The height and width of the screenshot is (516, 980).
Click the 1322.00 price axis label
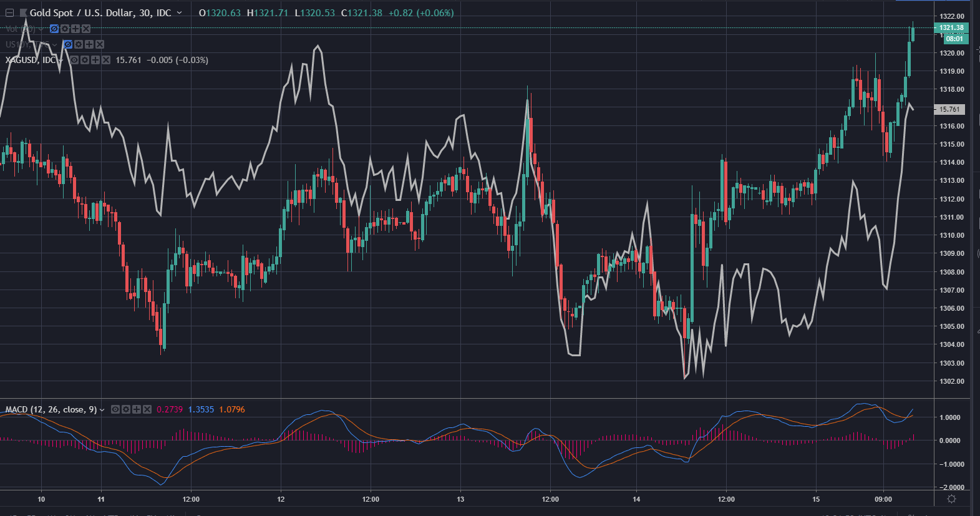tap(952, 16)
